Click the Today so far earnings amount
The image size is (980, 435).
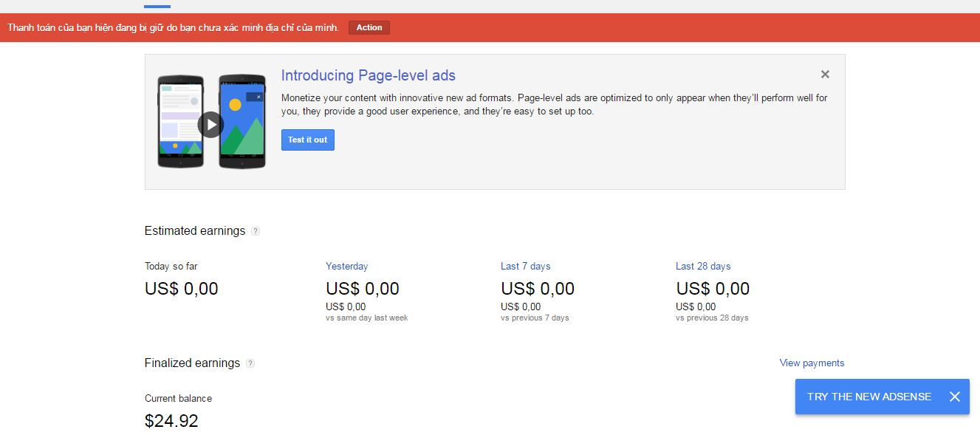[181, 288]
